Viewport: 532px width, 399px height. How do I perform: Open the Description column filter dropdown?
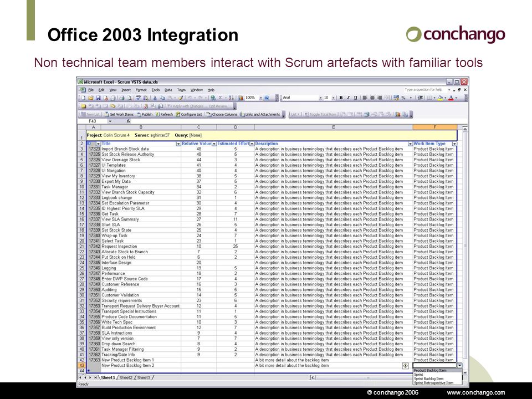410,144
